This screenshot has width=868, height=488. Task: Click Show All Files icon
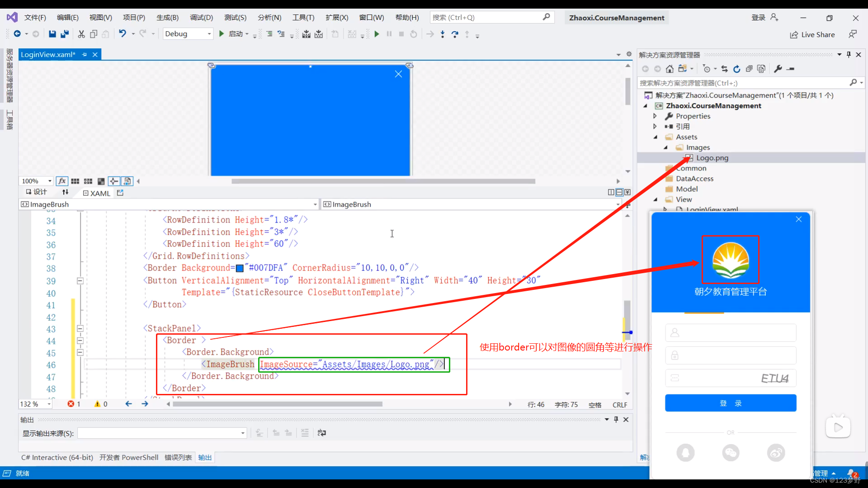(761, 69)
